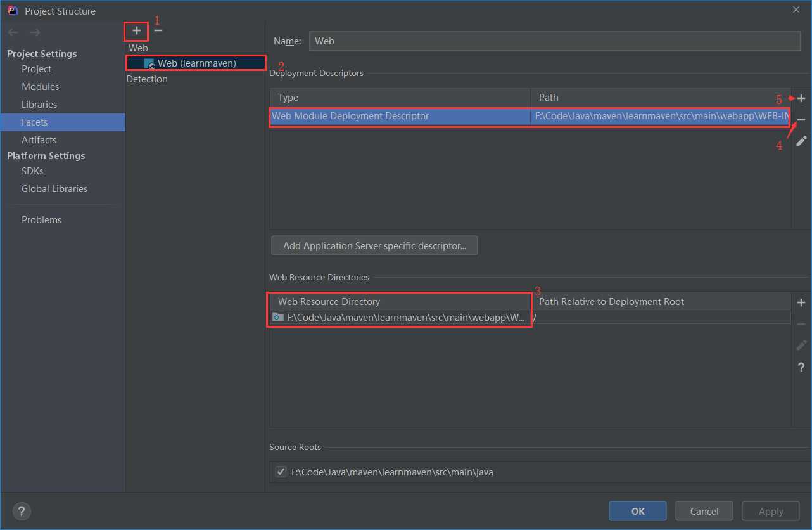
Task: Open the Libraries settings page
Action: 39,105
